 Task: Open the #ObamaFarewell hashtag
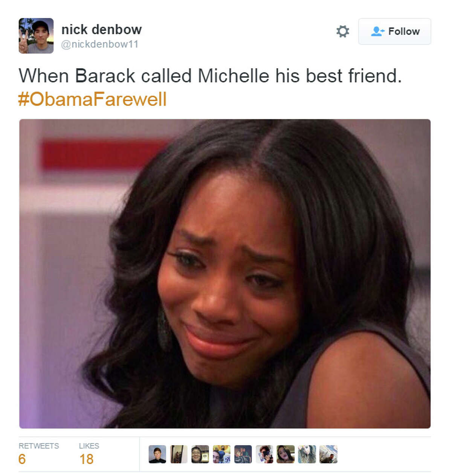pyautogui.click(x=92, y=99)
